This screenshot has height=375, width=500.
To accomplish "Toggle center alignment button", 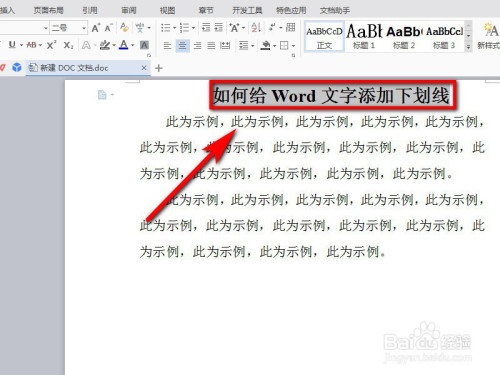I will coord(182,45).
